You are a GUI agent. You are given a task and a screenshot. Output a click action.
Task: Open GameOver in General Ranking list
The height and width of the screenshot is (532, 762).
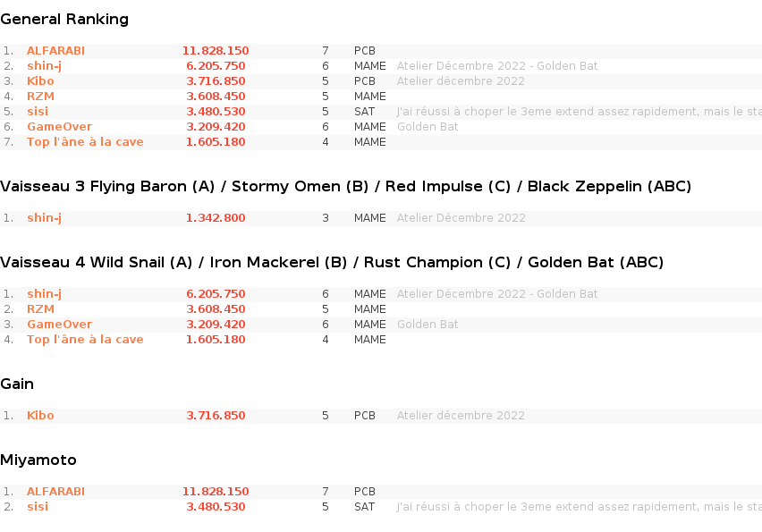point(59,127)
